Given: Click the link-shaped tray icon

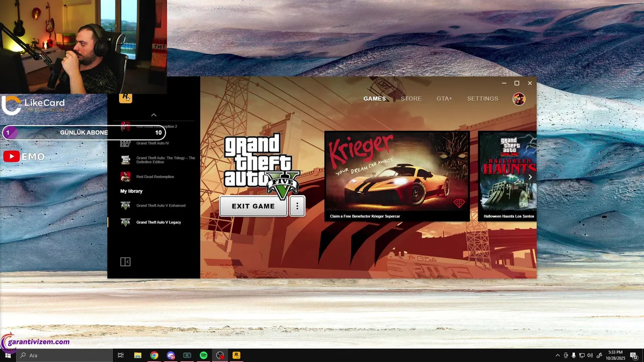Looking at the screenshot, I should [x=599, y=355].
